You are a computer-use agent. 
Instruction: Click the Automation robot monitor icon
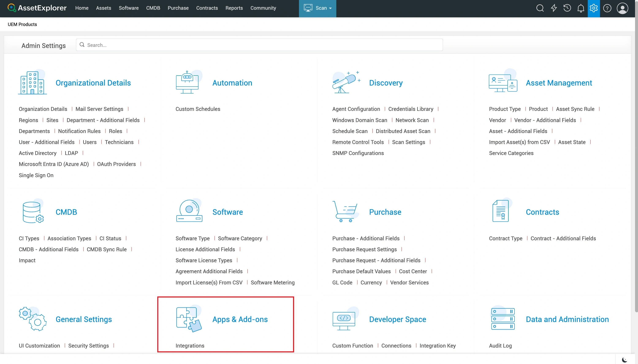click(x=189, y=82)
